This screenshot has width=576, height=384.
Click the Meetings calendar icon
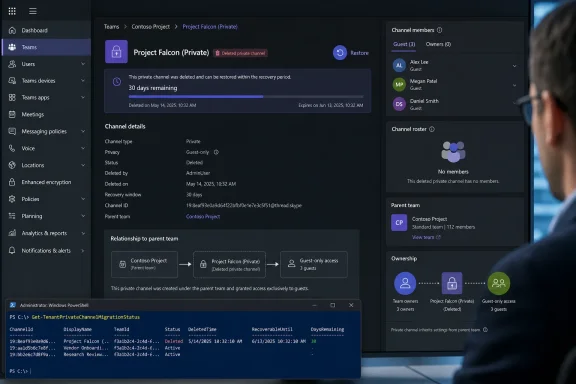click(12, 114)
